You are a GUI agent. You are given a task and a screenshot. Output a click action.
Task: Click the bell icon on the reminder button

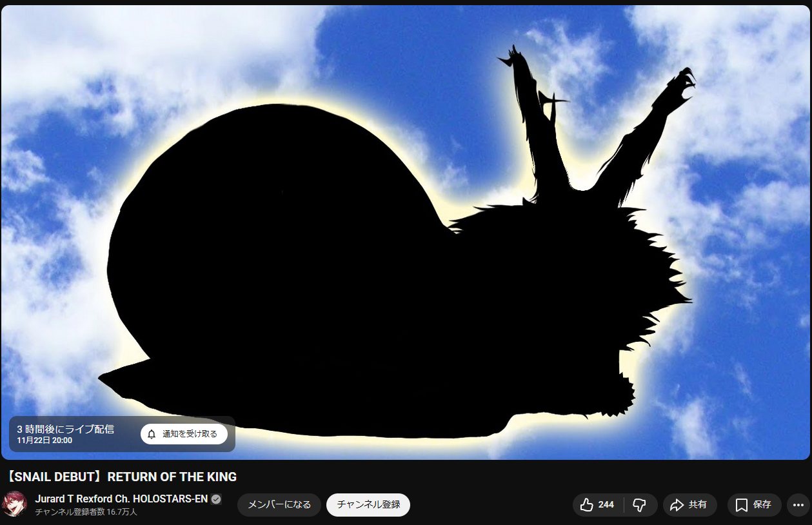[x=152, y=434]
